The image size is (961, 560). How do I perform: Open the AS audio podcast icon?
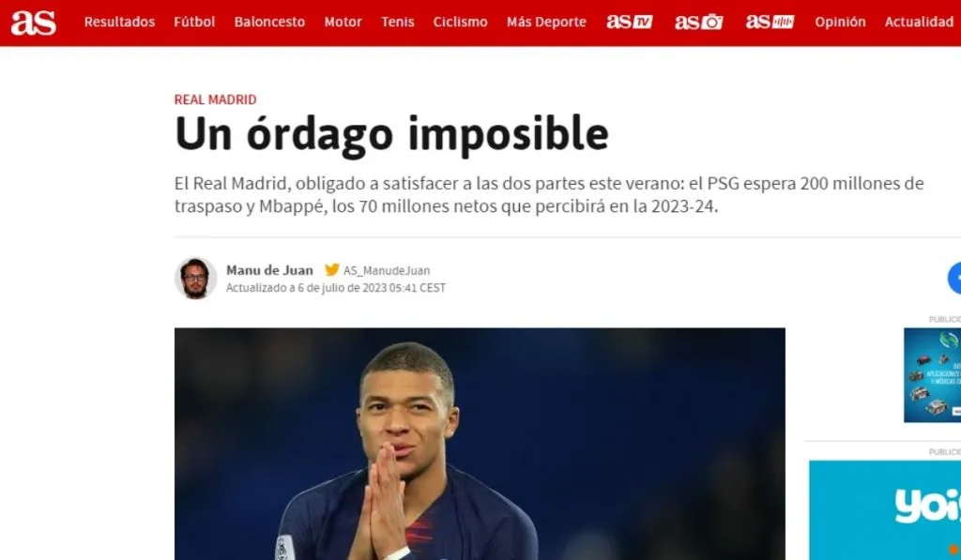point(770,23)
